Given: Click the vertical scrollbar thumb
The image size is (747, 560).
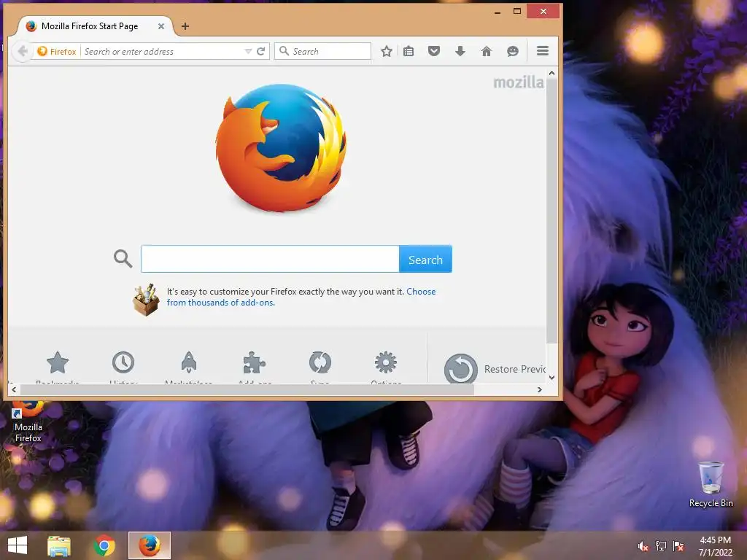Looking at the screenshot, I should coord(551,211).
